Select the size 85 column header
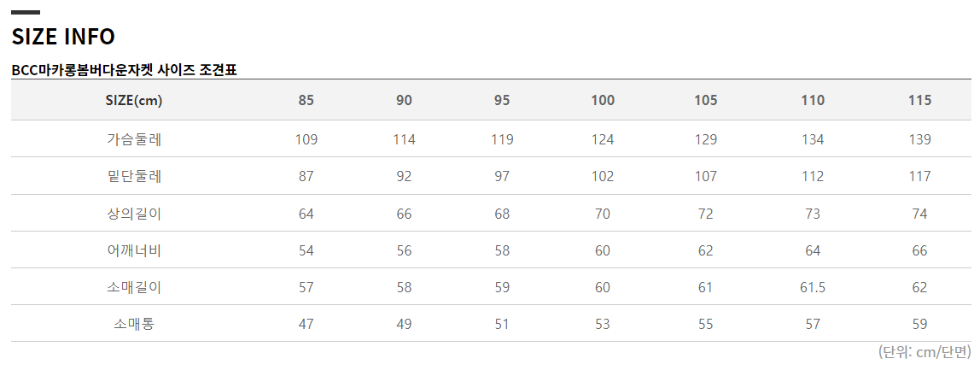Image resolution: width=980 pixels, height=370 pixels. click(306, 101)
